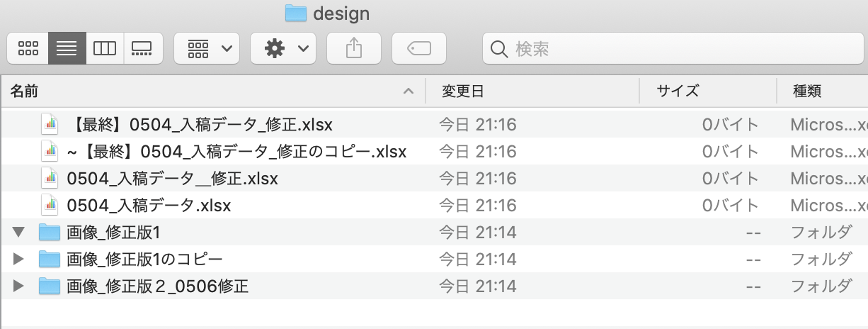The image size is (868, 329).
Task: Collapse the 画像_修正版1 folder
Action: coord(18,232)
